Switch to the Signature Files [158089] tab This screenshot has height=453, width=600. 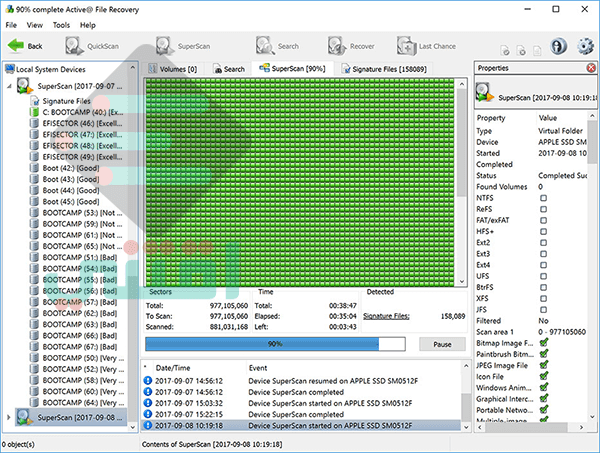point(385,69)
